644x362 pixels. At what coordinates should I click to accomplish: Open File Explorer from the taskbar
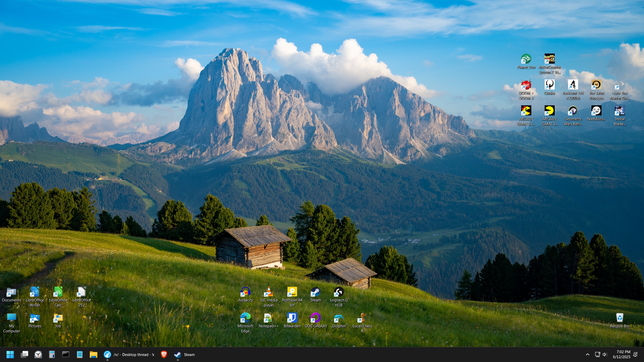click(93, 354)
